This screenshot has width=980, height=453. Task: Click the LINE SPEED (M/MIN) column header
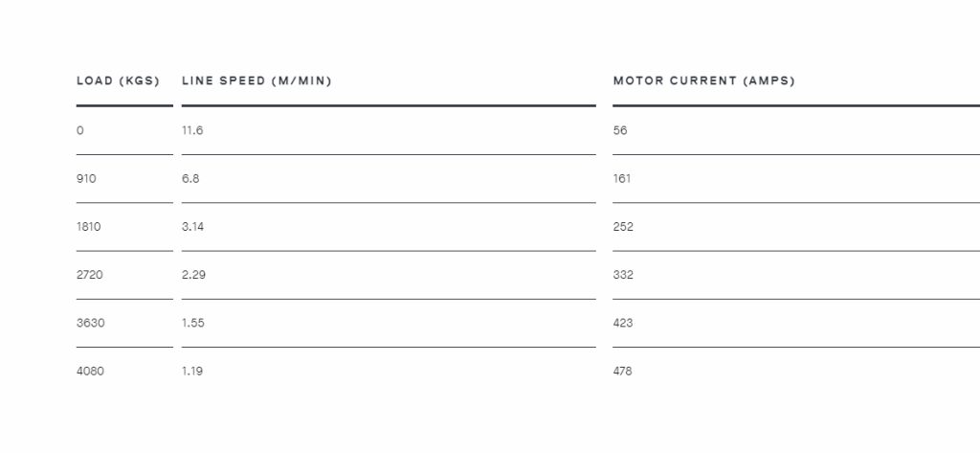point(256,80)
